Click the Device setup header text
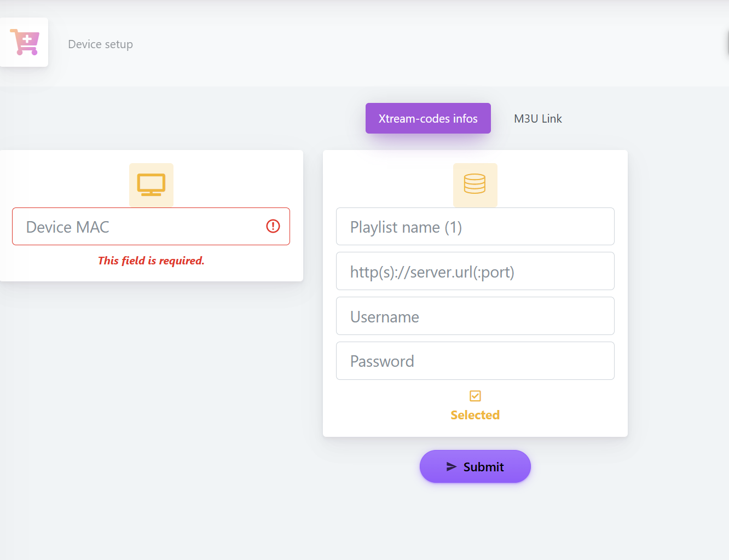 click(101, 44)
